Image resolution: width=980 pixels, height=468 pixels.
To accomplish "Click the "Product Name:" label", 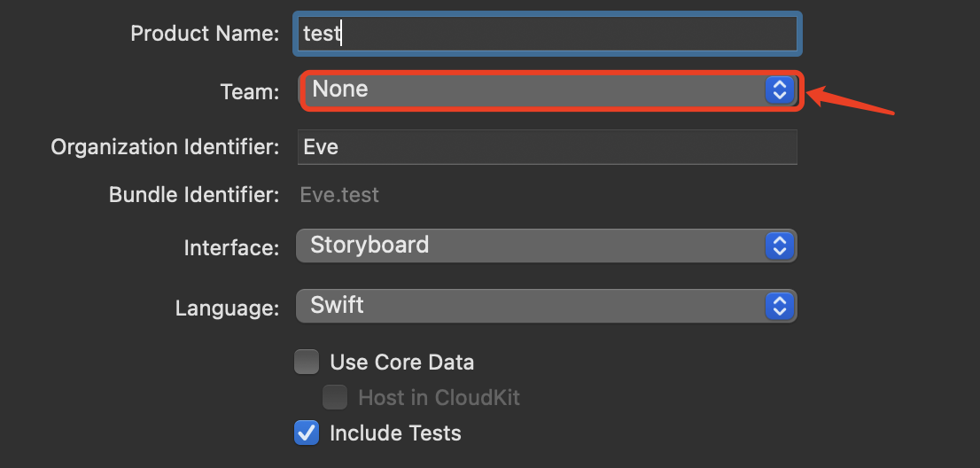I will [x=205, y=34].
